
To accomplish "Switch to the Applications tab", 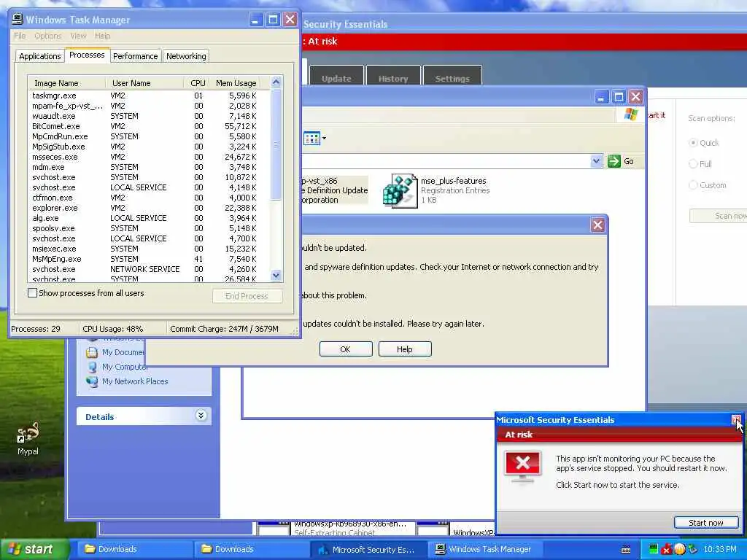I will (40, 56).
